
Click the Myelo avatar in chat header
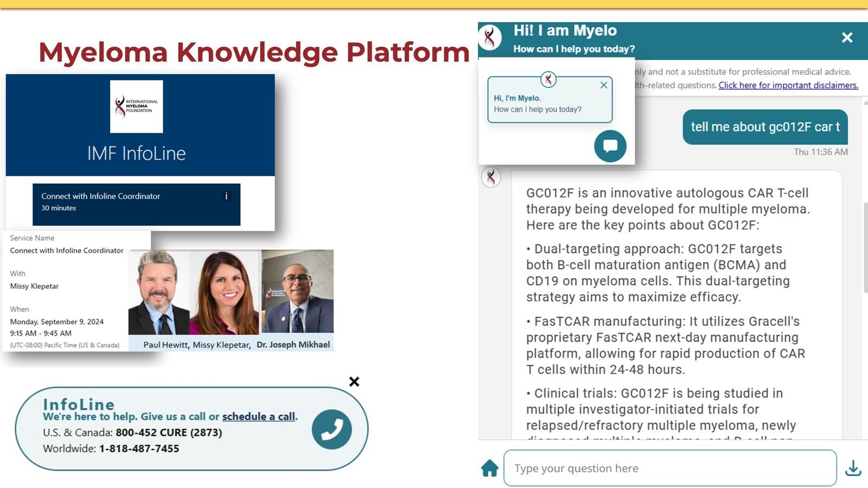pos(490,37)
